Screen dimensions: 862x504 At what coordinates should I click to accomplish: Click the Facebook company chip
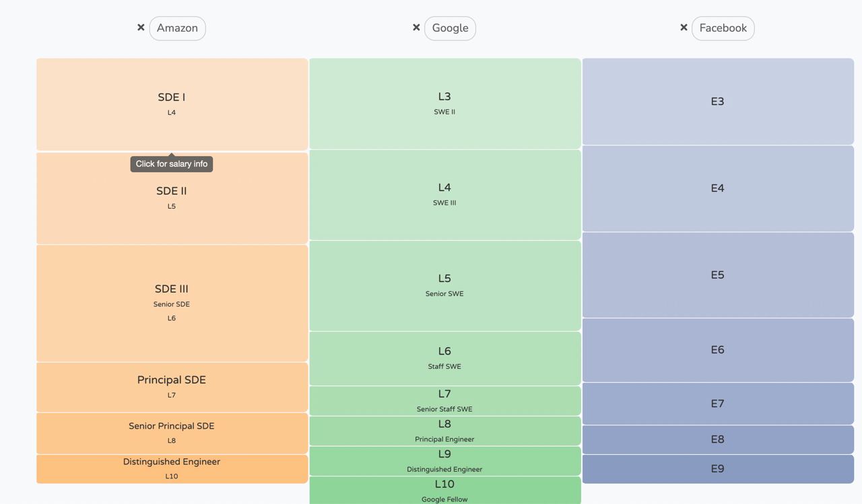(723, 28)
